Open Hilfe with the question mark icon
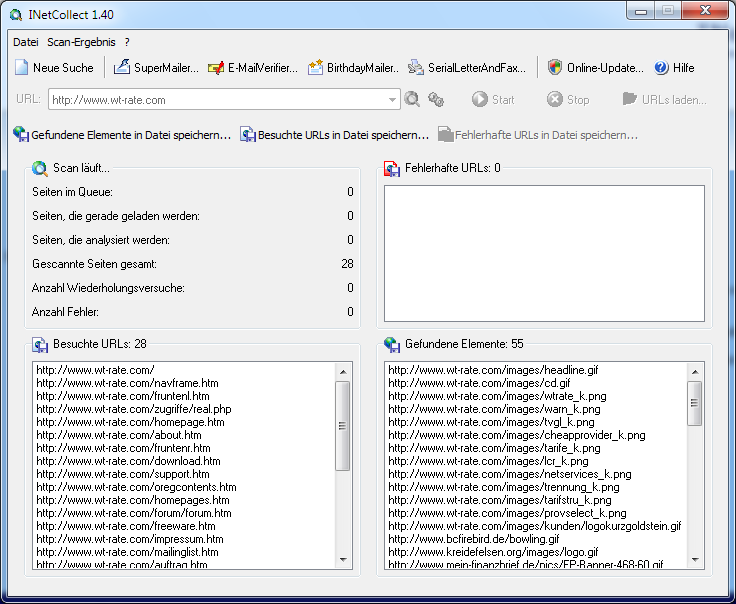 pos(661,68)
